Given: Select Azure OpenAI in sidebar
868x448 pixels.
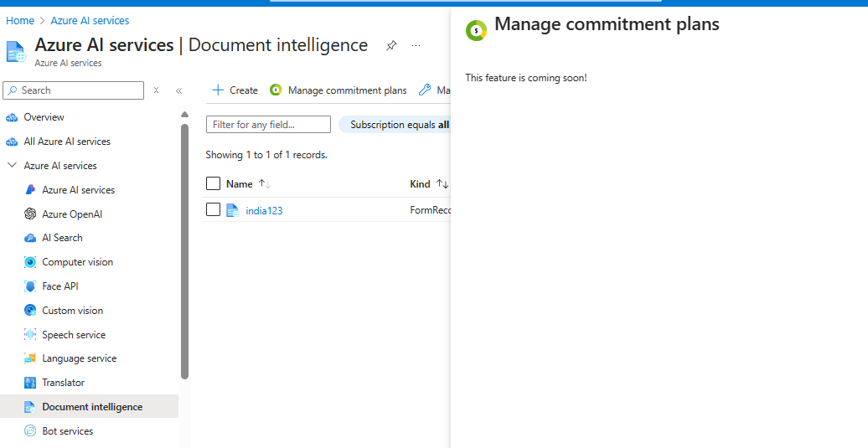Looking at the screenshot, I should click(72, 214).
